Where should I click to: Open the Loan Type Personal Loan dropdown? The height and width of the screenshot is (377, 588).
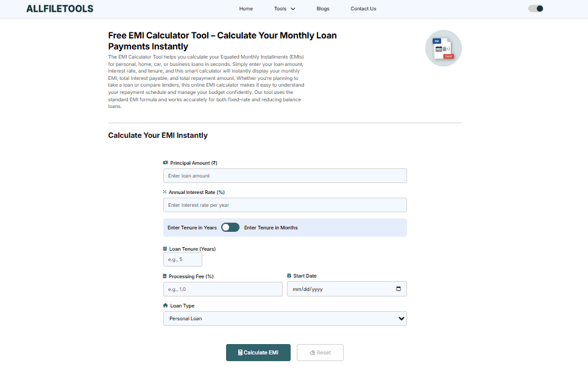point(285,318)
